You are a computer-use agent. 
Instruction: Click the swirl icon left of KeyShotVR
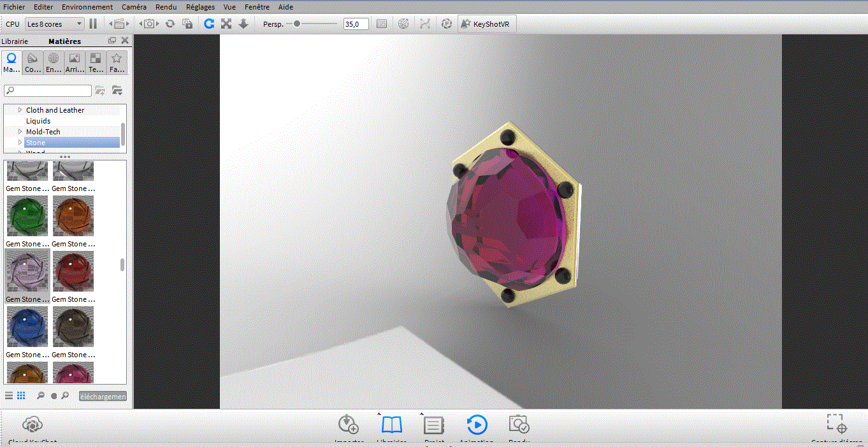click(x=447, y=24)
